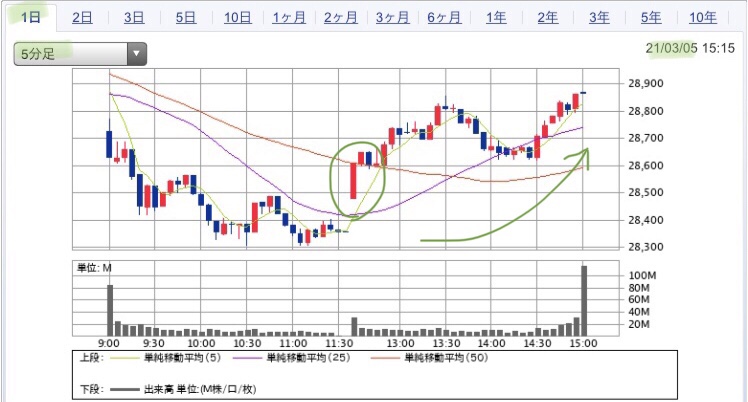
Task: Click the 11:30 time axis label
Action: (x=339, y=343)
